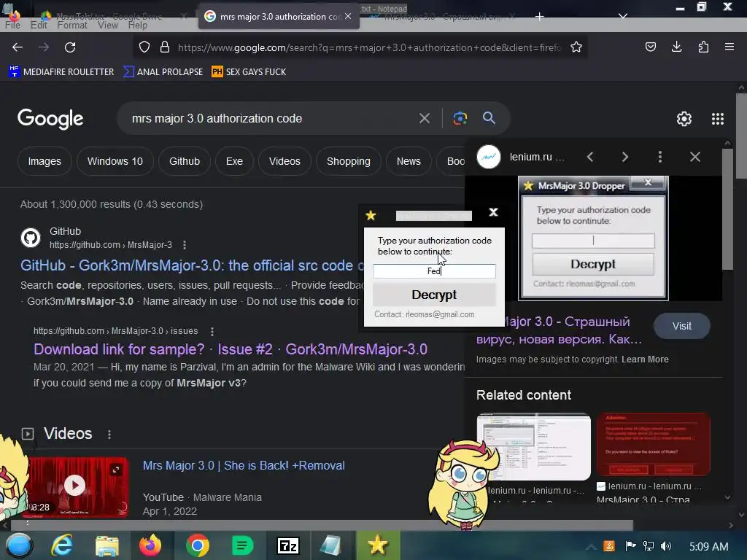Open Google quick settings gear
This screenshot has height=560, width=747.
[684, 119]
